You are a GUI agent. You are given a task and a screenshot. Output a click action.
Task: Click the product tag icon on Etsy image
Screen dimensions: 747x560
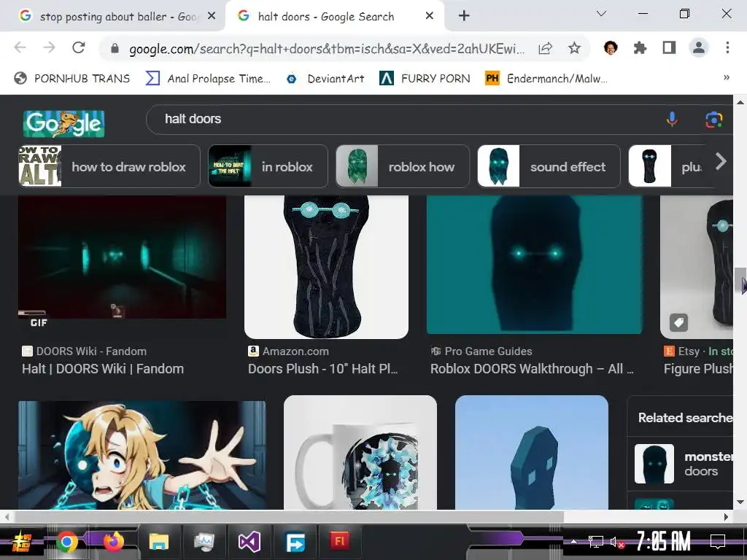click(679, 323)
